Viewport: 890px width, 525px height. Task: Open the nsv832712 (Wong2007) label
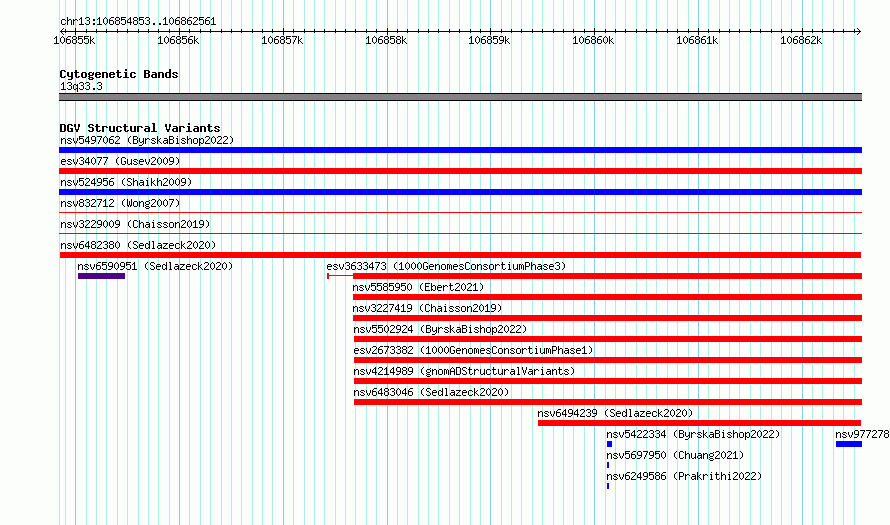pos(120,203)
